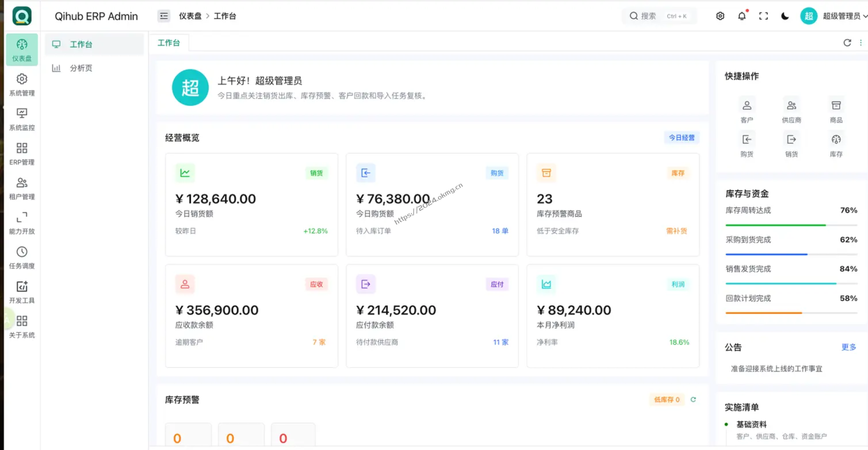Click the 购货 quick action
Viewport: 868px width, 450px height.
[747, 145]
